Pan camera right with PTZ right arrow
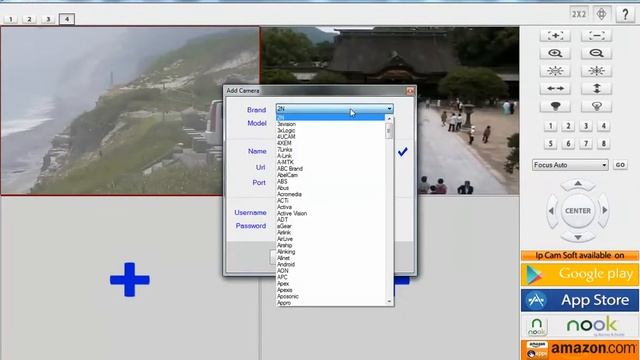Screen dimensions: 640x360 (x=604, y=211)
